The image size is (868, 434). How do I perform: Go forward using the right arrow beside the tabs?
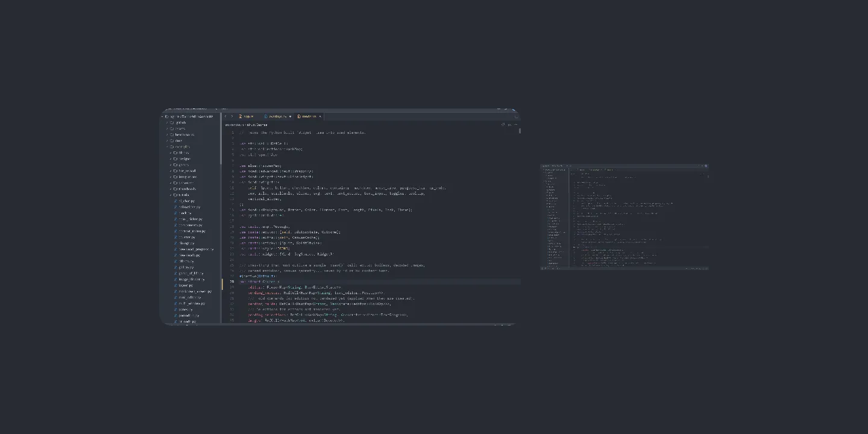coord(232,116)
